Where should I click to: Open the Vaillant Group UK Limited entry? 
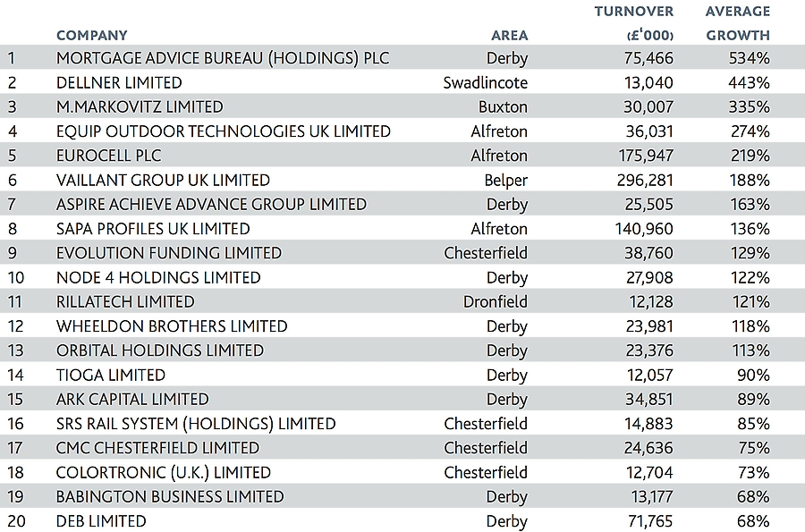163,180
